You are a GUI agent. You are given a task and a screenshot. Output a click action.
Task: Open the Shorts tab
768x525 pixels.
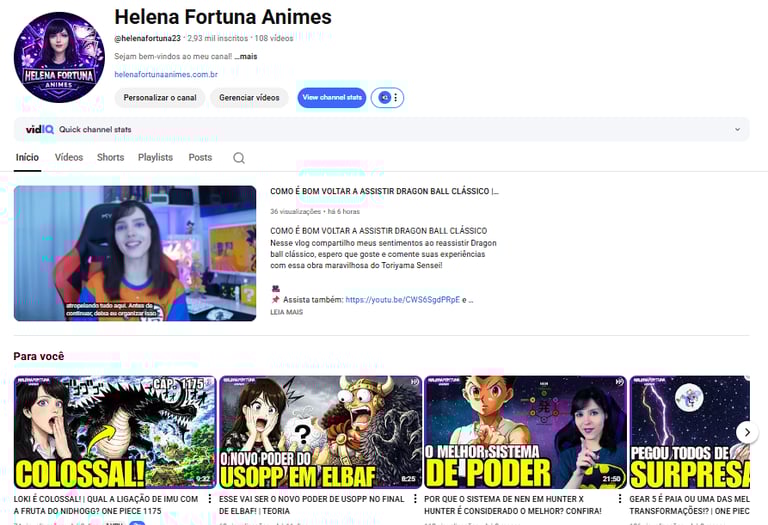coord(110,157)
